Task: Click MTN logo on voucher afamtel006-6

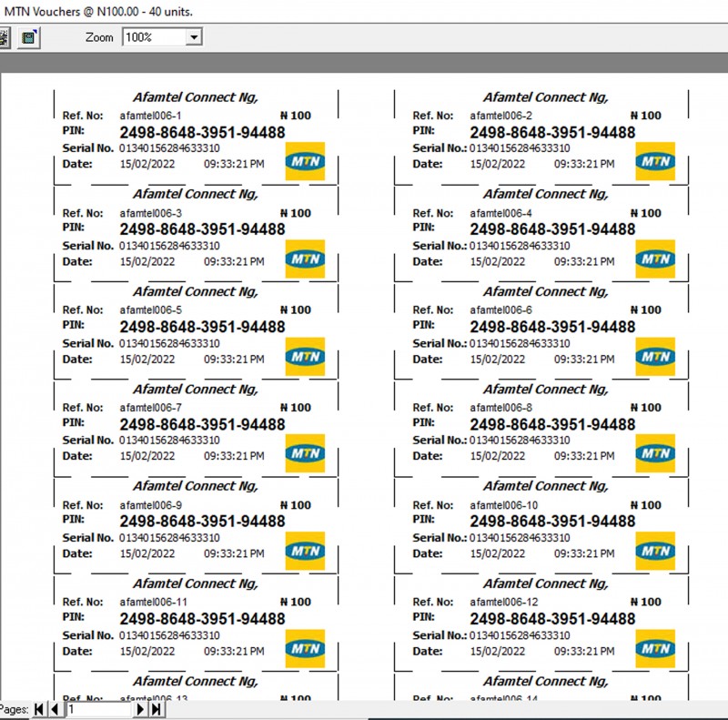Action: pyautogui.click(x=655, y=356)
